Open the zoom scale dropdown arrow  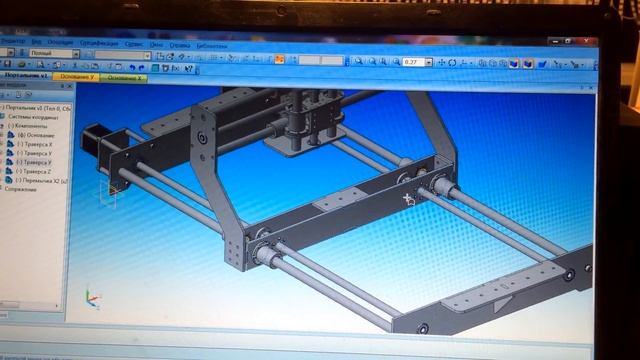[x=429, y=62]
